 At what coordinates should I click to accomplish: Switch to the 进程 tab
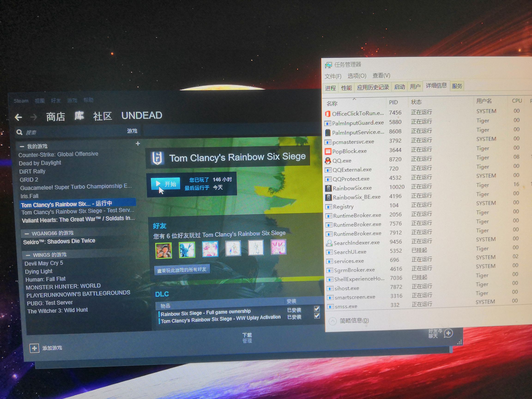coord(330,88)
